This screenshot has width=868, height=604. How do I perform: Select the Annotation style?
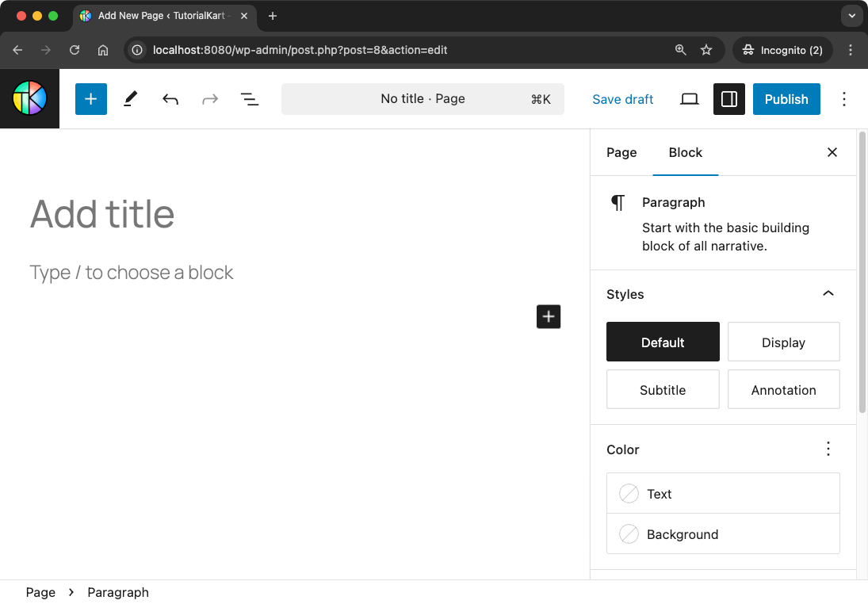pos(783,389)
